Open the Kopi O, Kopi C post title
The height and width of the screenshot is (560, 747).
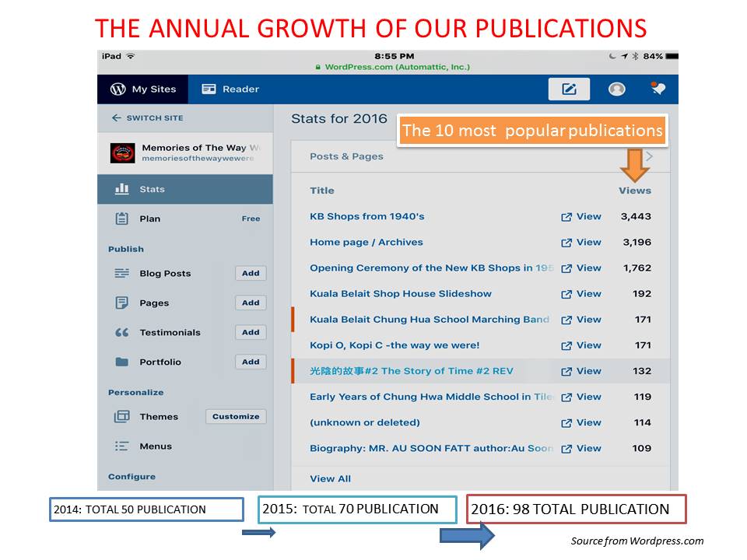point(395,345)
